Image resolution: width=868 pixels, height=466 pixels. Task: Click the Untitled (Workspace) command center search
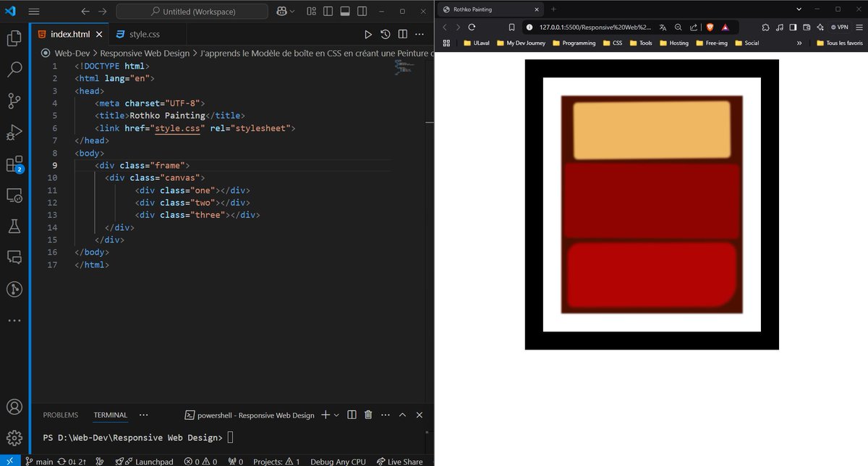[x=192, y=12]
